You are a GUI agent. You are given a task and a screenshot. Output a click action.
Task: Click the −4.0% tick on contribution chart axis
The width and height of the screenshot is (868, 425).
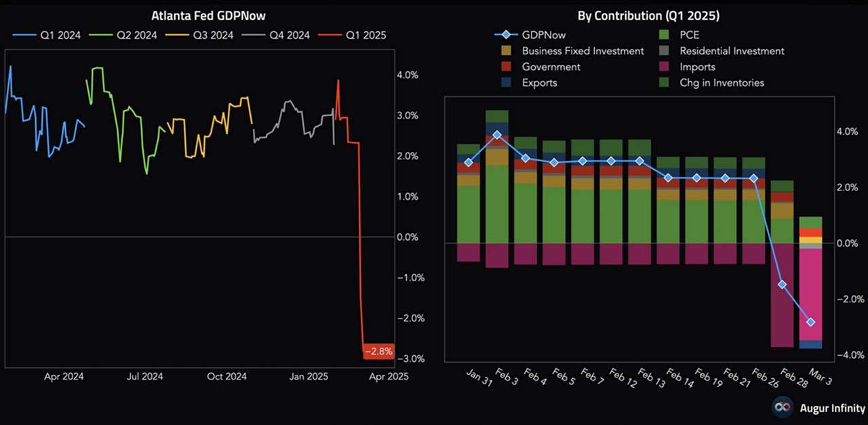click(852, 355)
